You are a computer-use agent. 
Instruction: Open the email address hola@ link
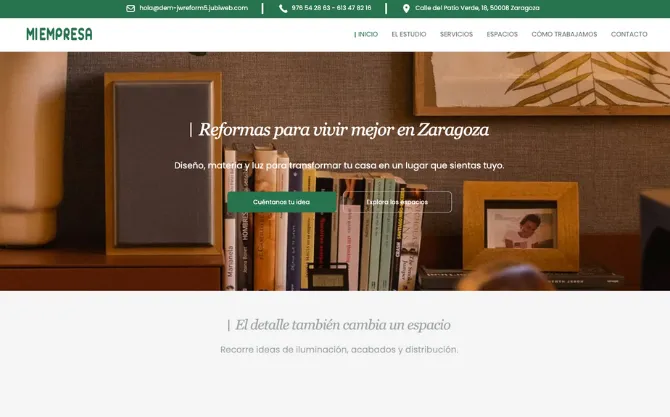[x=194, y=8]
